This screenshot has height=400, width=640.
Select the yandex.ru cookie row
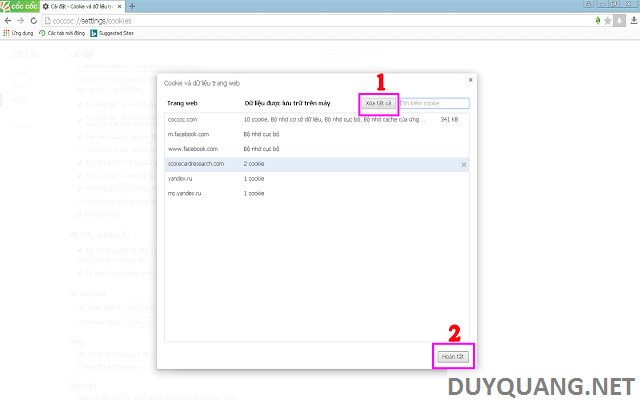click(x=317, y=179)
